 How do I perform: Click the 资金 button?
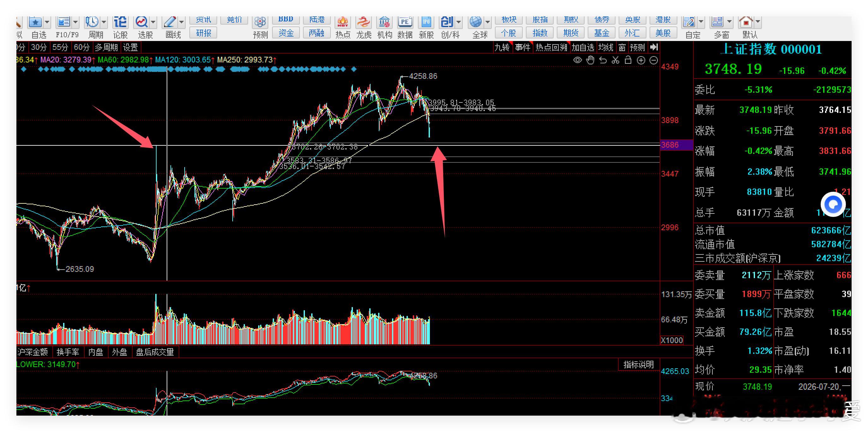[286, 33]
